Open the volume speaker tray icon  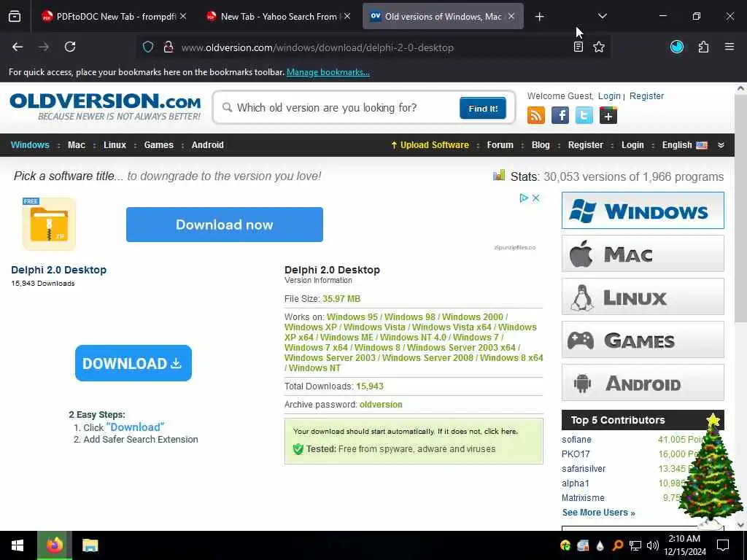click(x=653, y=545)
